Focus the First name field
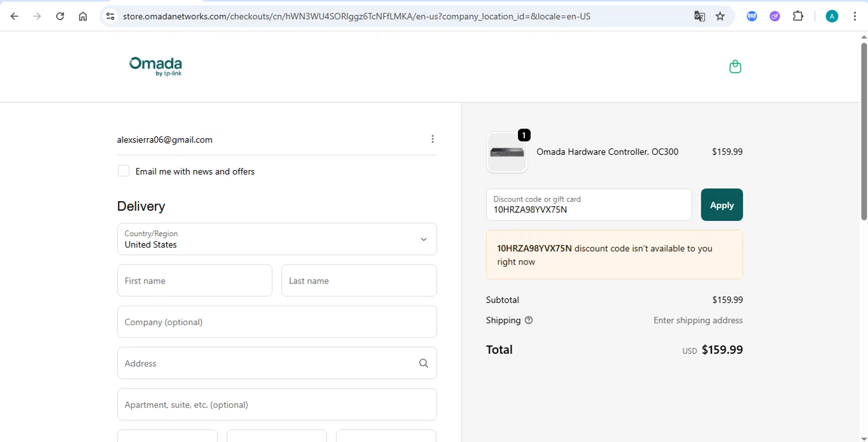Viewport: 868px width, 442px height. click(194, 281)
